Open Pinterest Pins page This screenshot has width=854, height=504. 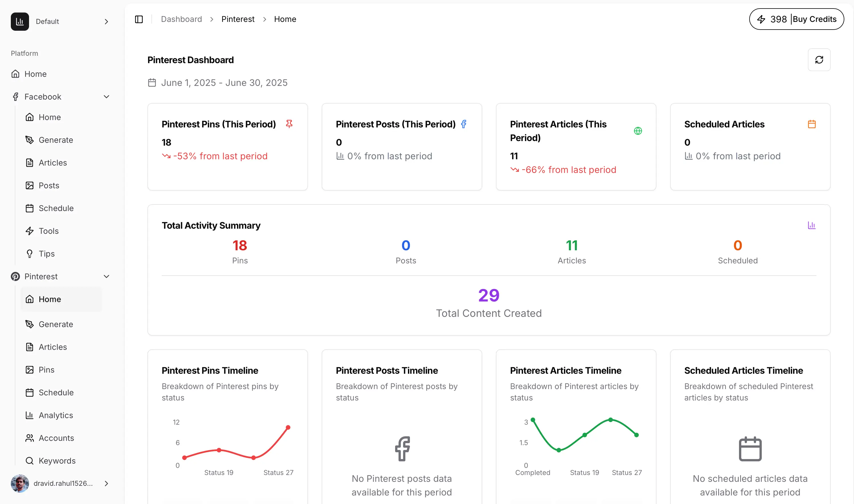[x=61, y=370]
